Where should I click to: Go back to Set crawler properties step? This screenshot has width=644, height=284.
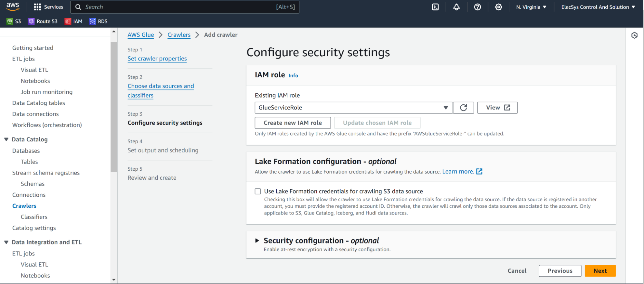[157, 59]
